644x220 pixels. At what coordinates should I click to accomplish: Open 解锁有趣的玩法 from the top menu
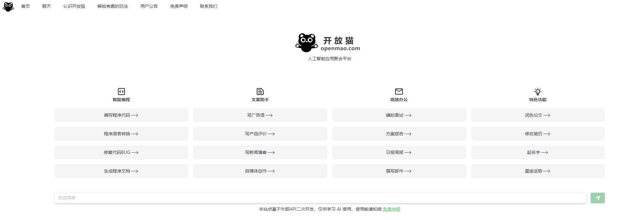[x=112, y=6]
